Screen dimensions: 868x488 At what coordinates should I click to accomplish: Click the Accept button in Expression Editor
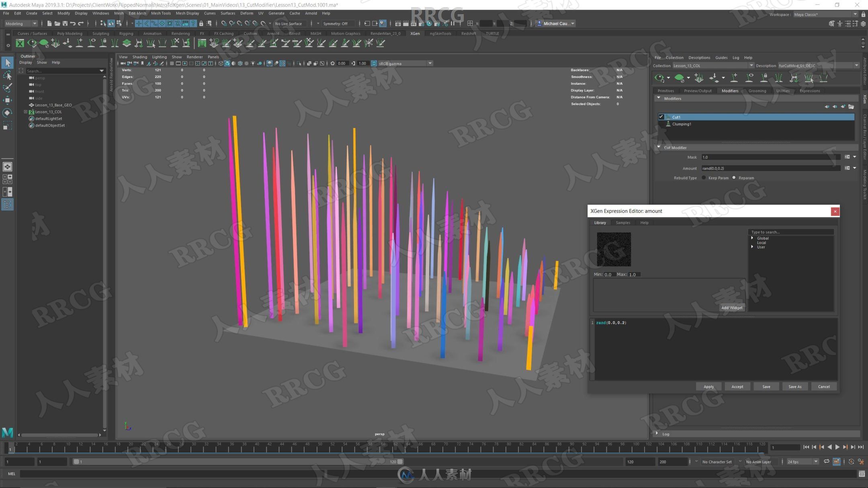737,386
